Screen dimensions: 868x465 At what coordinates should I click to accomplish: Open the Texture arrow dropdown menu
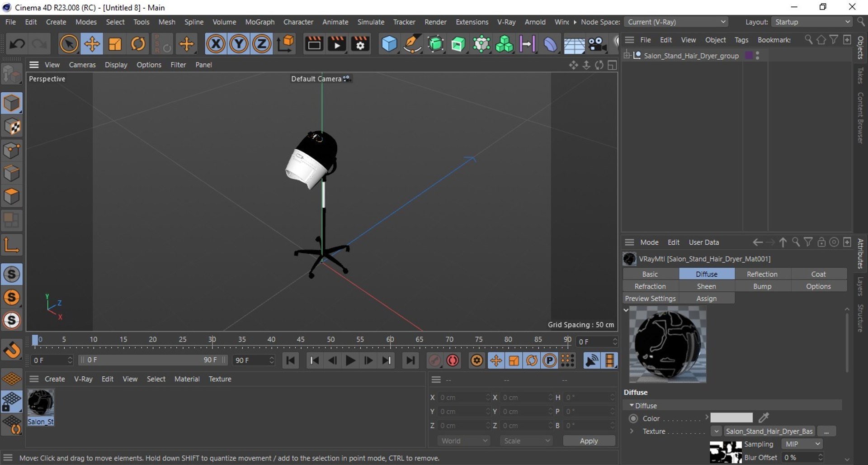[716, 432]
